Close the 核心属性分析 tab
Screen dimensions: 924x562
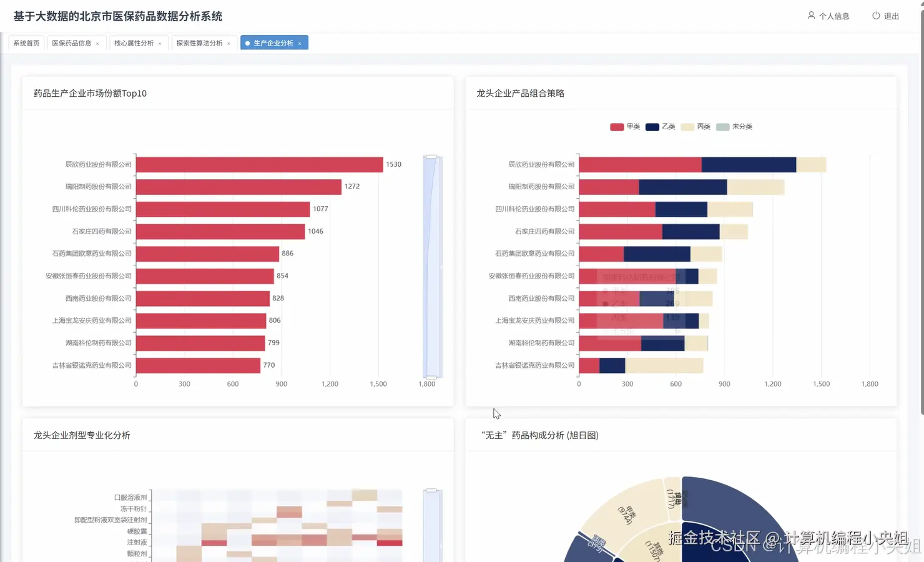pos(160,44)
